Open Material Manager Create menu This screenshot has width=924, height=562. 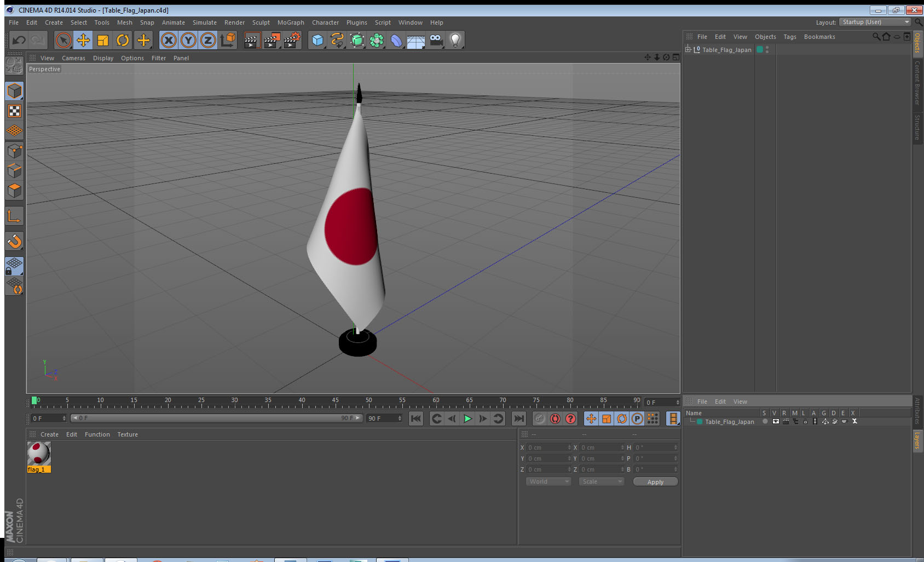click(49, 434)
